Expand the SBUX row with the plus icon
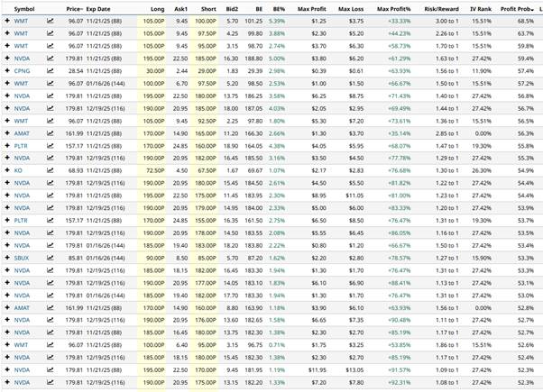Viewport: 543px width, 392px height. pyautogui.click(x=7, y=258)
